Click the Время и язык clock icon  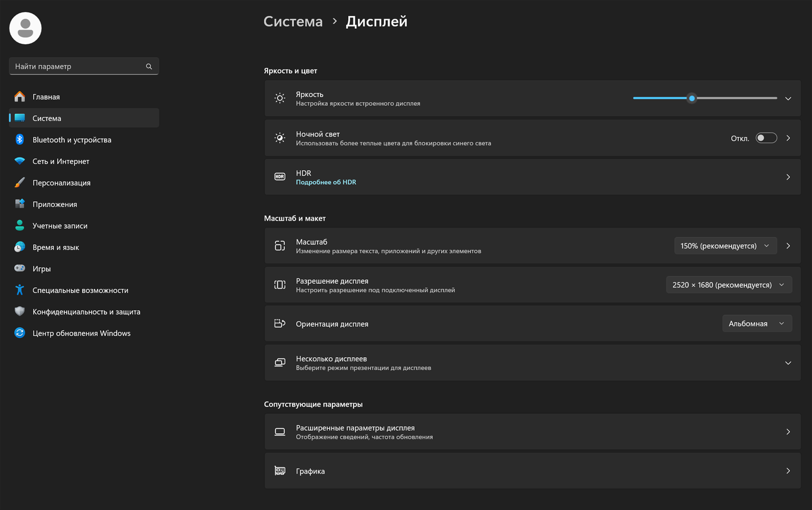[x=20, y=247]
